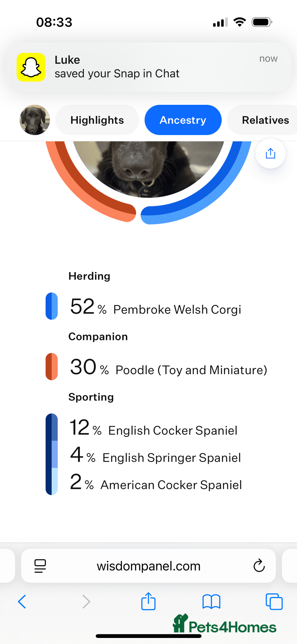Switch to the Highlights tab
Image resolution: width=297 pixels, height=644 pixels.
point(97,120)
